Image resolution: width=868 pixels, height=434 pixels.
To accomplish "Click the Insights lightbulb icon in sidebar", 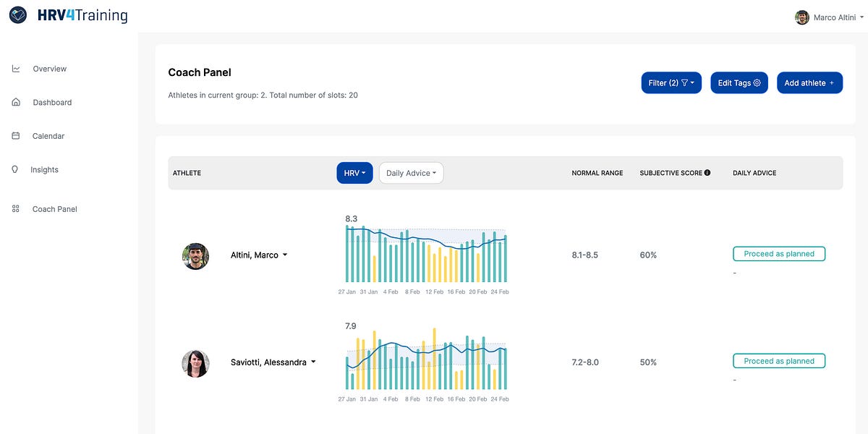I will click(x=15, y=169).
